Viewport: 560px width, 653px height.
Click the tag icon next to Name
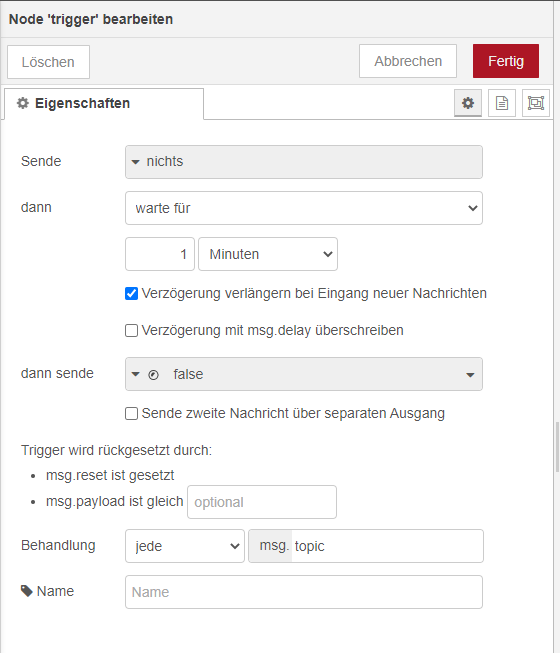27,591
